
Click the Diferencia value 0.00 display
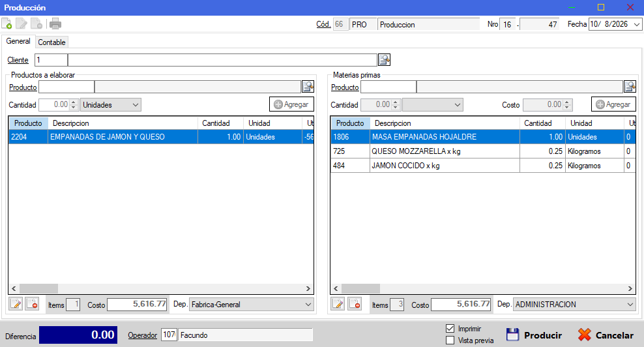pyautogui.click(x=78, y=335)
